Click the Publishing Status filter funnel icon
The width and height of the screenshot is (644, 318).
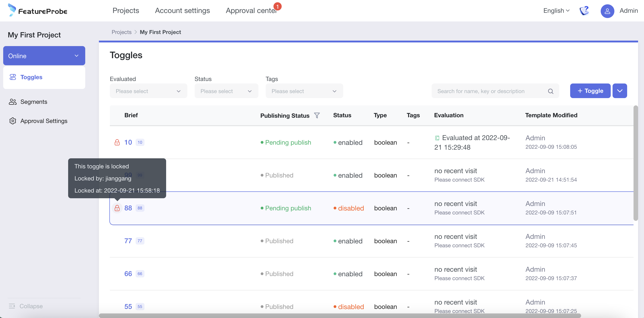tap(317, 115)
